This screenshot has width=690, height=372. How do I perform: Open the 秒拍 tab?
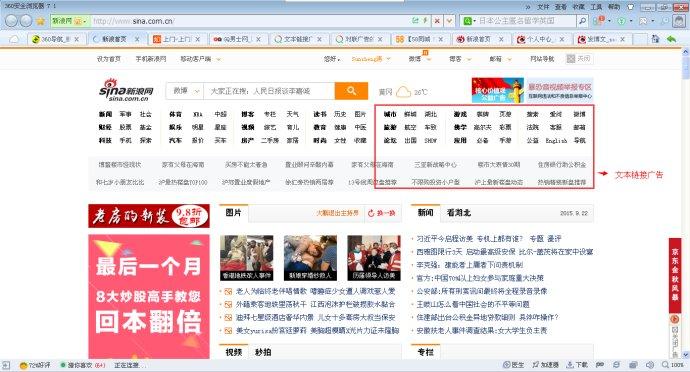[263, 352]
